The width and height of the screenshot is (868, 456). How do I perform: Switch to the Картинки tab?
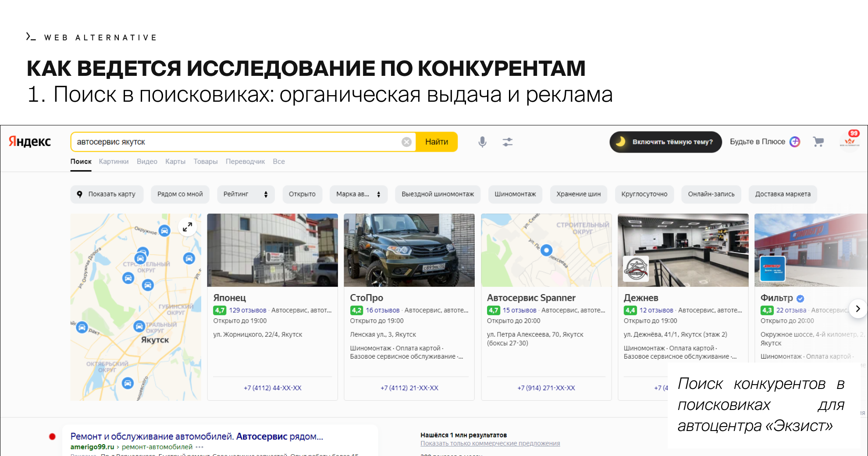coord(114,162)
